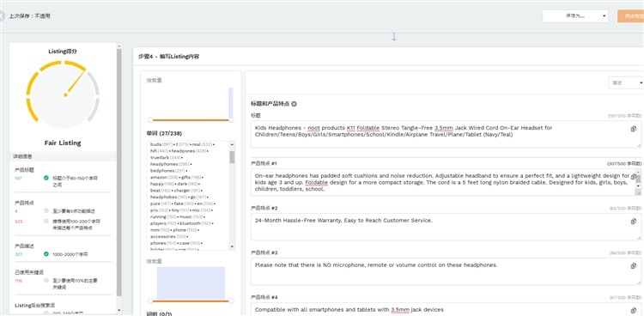Select keyword "players" in the word list
This screenshot has height=316, width=644.
158,223
